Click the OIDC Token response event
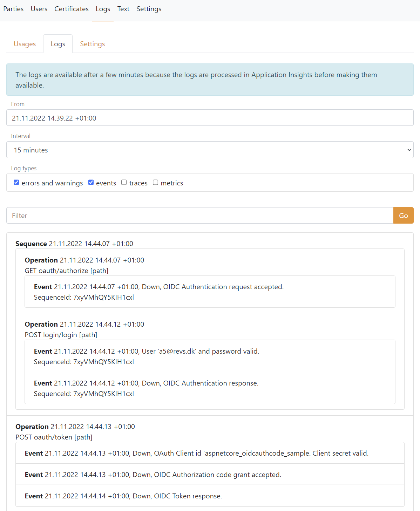The height and width of the screenshot is (511, 420). (x=123, y=496)
